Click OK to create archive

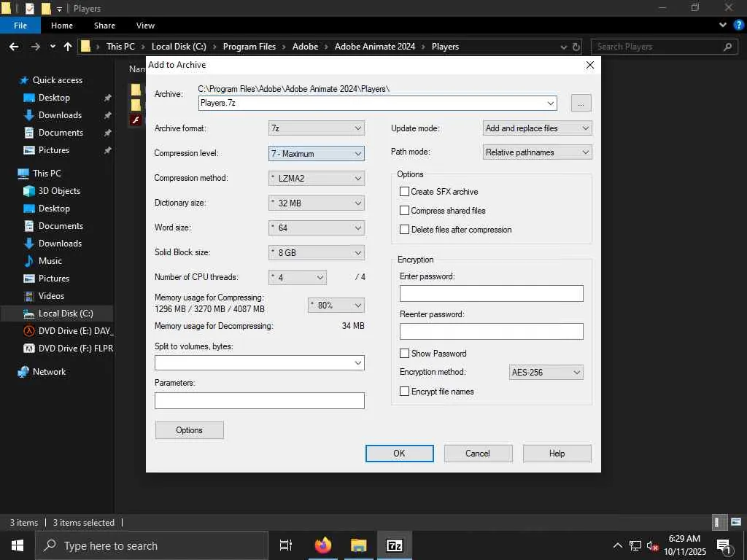pos(399,454)
